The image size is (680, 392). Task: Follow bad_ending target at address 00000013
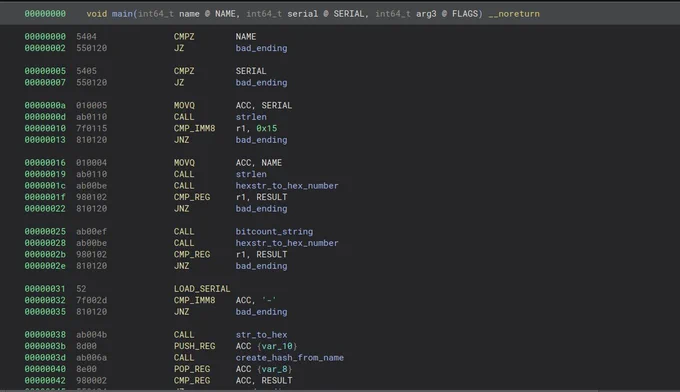262,140
